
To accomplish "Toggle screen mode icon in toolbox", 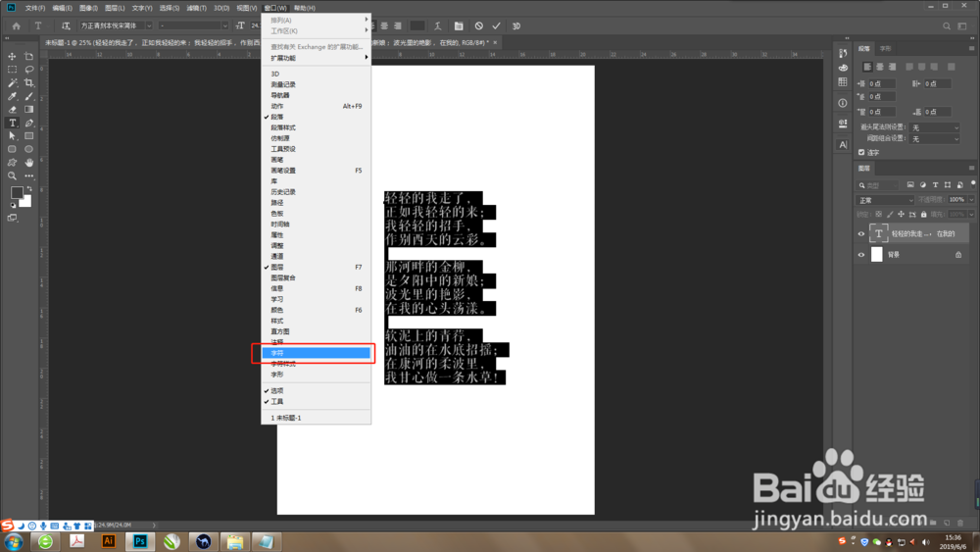I will click(12, 218).
